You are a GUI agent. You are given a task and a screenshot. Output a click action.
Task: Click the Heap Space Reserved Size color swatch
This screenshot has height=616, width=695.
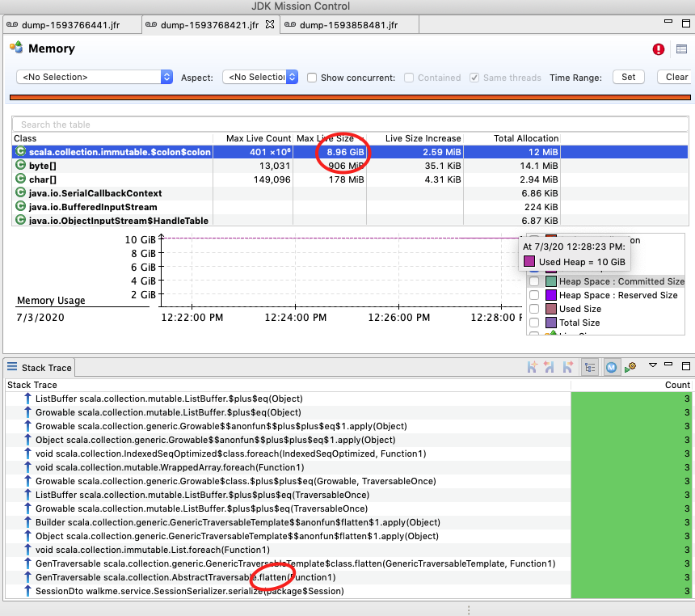pos(552,295)
